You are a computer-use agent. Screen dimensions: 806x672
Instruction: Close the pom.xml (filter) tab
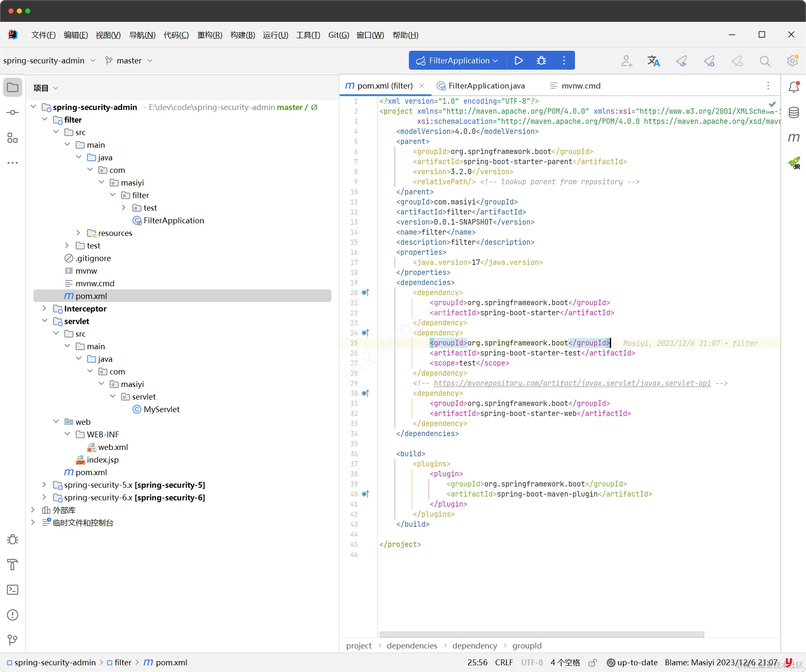[422, 86]
